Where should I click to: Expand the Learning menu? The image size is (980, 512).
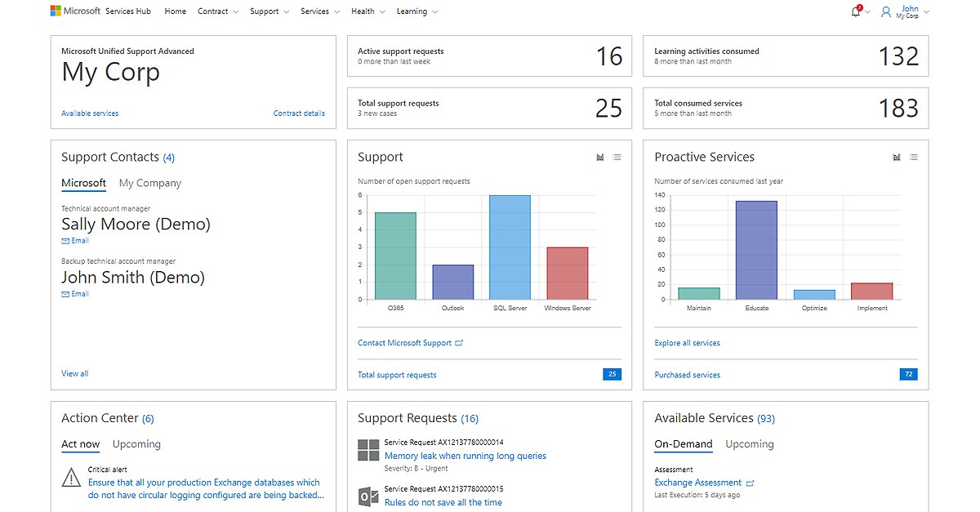pyautogui.click(x=417, y=11)
